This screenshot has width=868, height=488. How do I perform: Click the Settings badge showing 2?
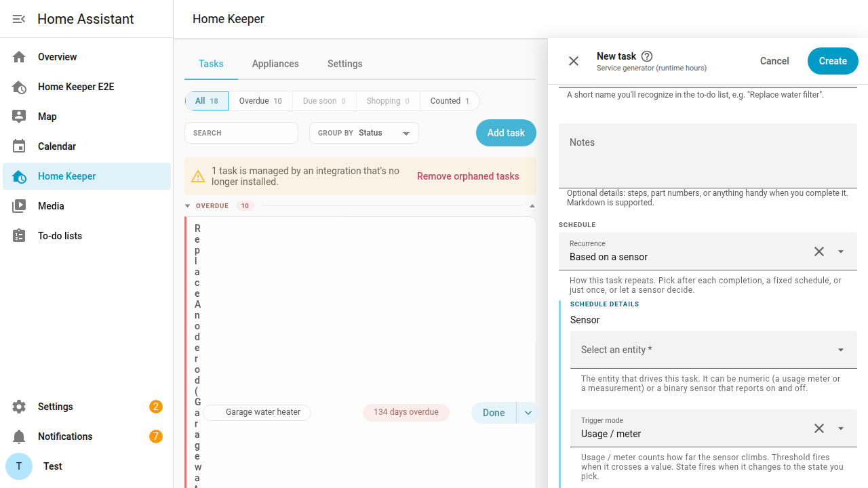coord(156,407)
